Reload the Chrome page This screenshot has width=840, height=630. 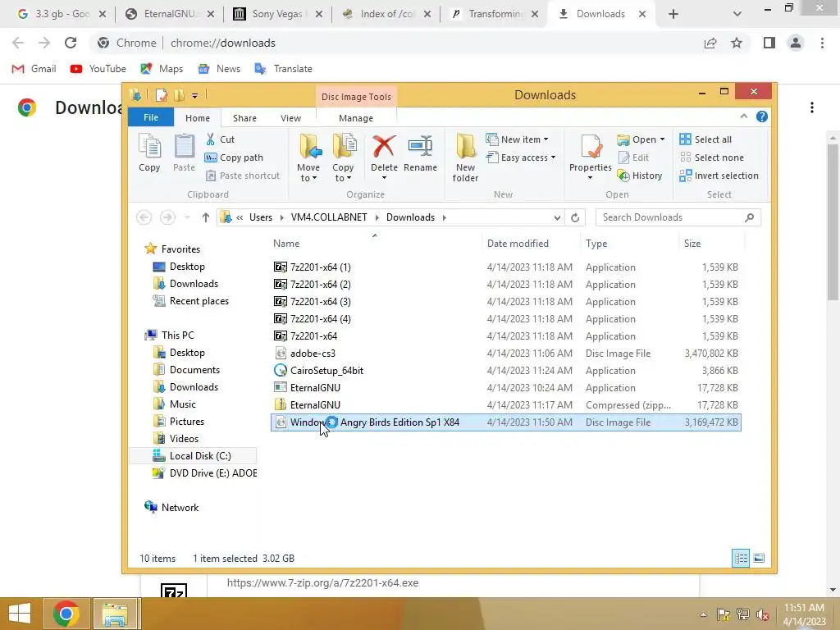(71, 43)
